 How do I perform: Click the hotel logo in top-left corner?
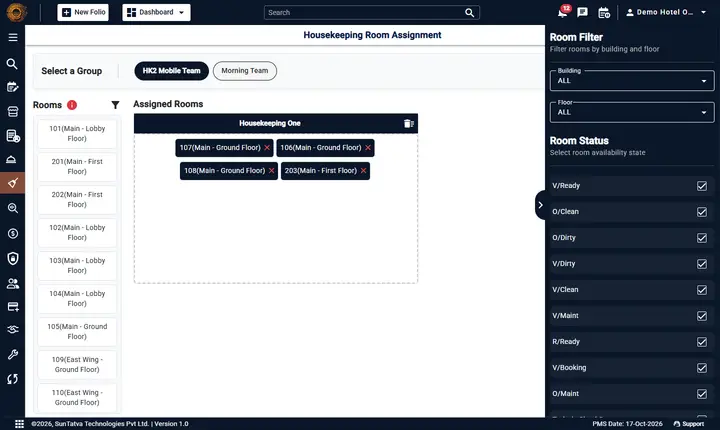click(x=16, y=12)
